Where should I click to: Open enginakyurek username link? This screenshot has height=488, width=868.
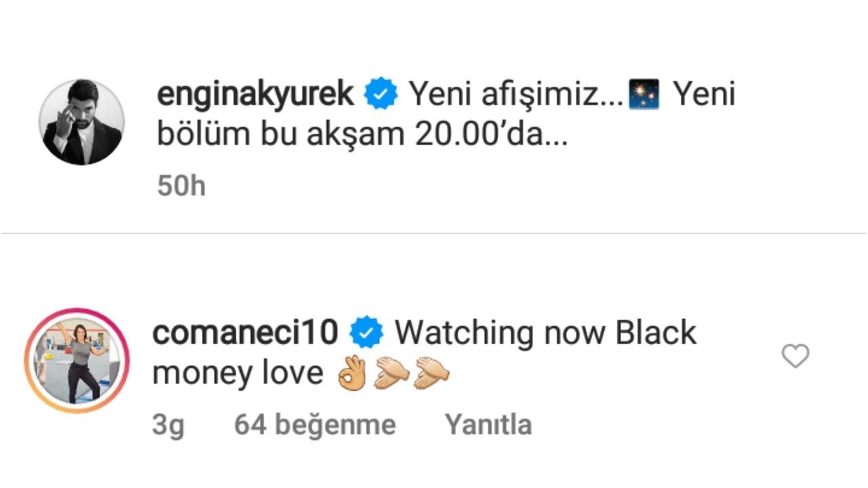256,94
